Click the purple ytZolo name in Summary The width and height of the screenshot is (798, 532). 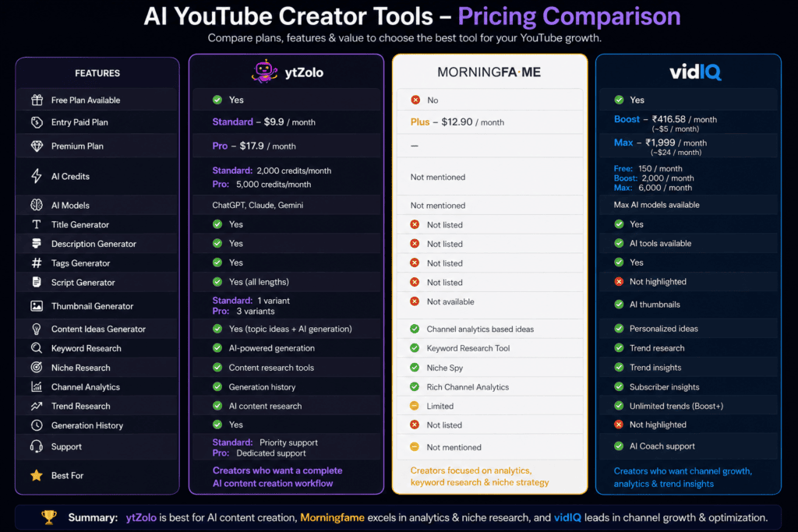pos(141,518)
